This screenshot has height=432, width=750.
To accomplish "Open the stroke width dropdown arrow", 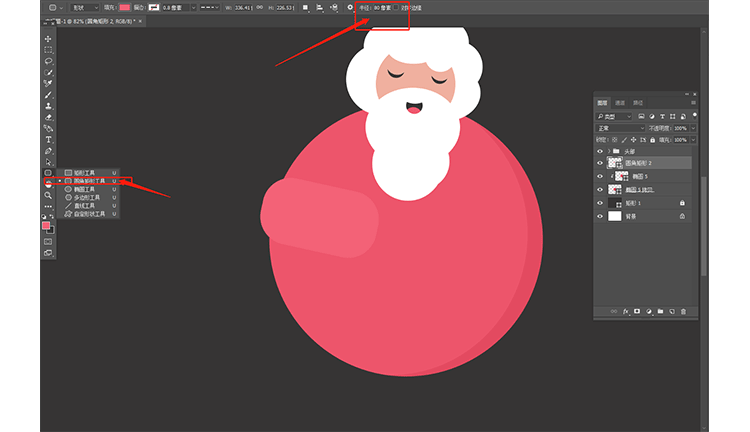I will (x=193, y=8).
